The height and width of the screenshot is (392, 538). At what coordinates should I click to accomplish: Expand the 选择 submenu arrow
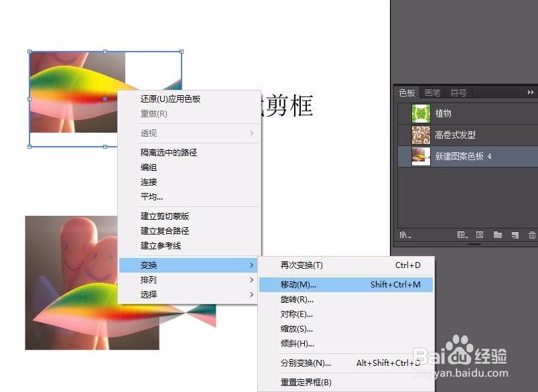coord(251,295)
